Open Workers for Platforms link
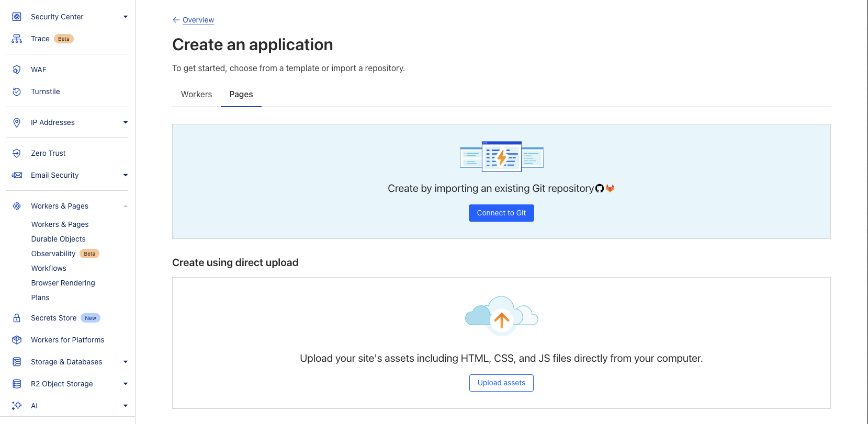The height and width of the screenshot is (424, 868). coord(67,340)
